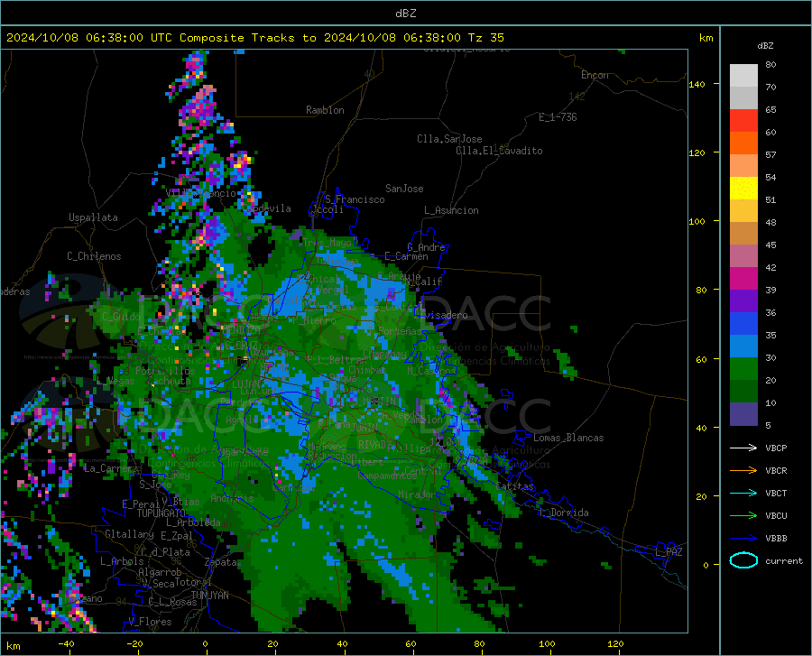Click the blue VBBB arrow icon

(x=743, y=539)
